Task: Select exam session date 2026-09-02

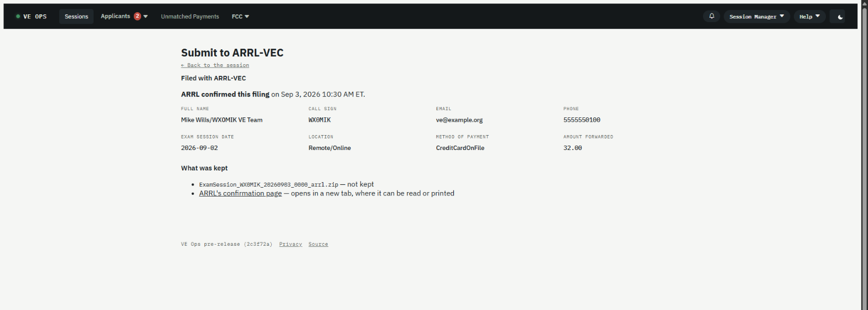Action: (200, 148)
